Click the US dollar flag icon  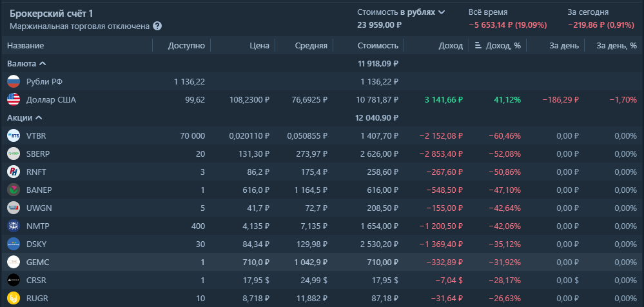click(14, 100)
